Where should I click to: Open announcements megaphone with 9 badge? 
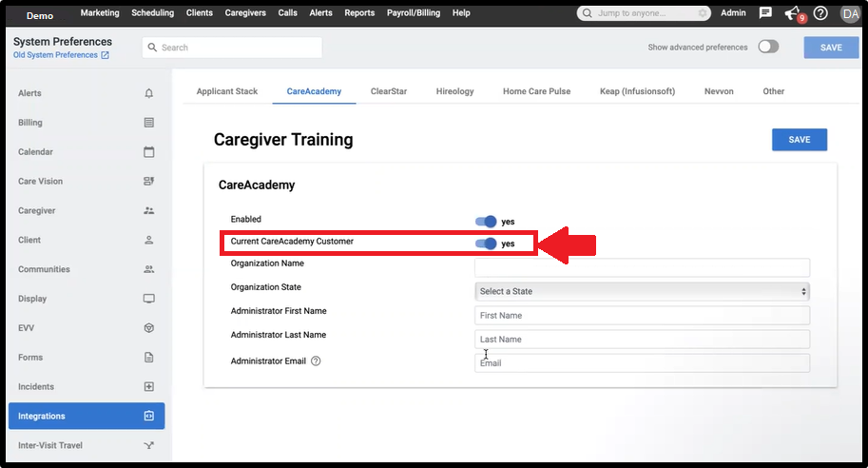point(794,13)
